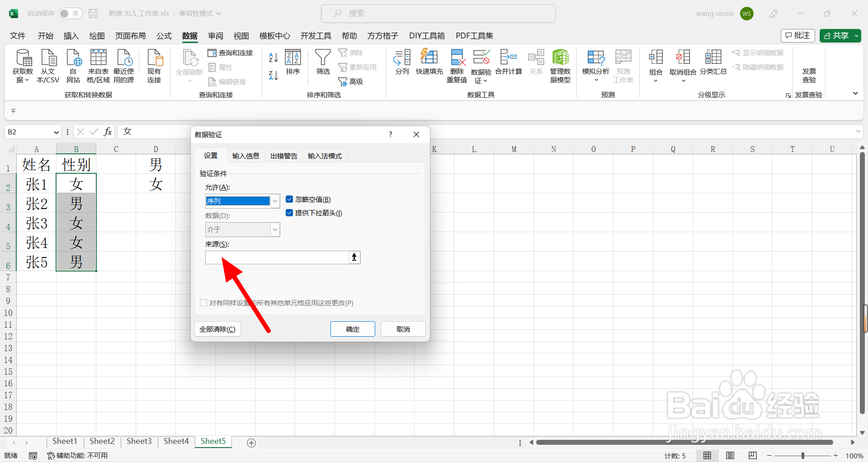This screenshot has height=462, width=868.
Task: Click the 批注 (Comments) button
Action: click(798, 36)
